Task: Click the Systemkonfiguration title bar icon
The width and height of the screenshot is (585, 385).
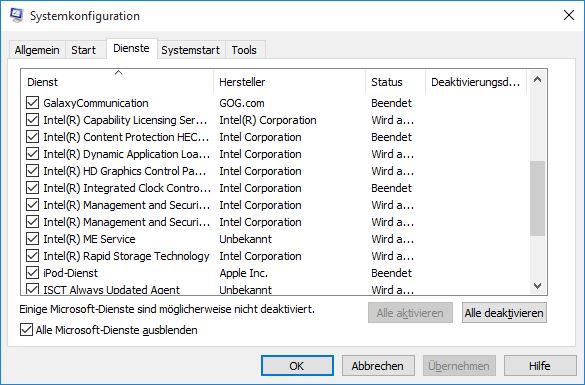Action: pos(16,15)
